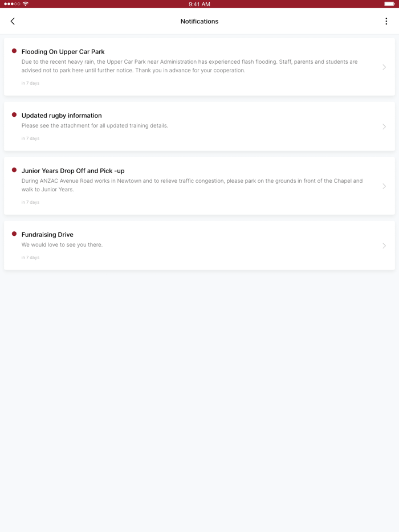The image size is (399, 532).
Task: Tap the back arrow icon
Action: [13, 22]
